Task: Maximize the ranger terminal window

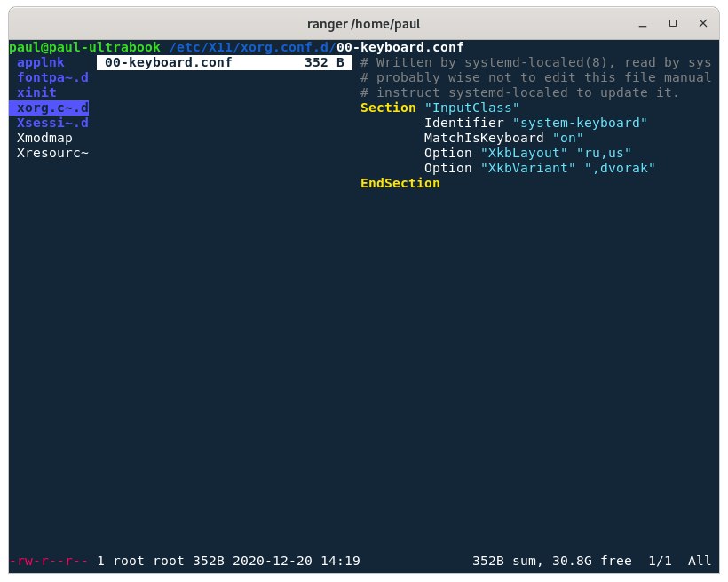Action: click(673, 23)
